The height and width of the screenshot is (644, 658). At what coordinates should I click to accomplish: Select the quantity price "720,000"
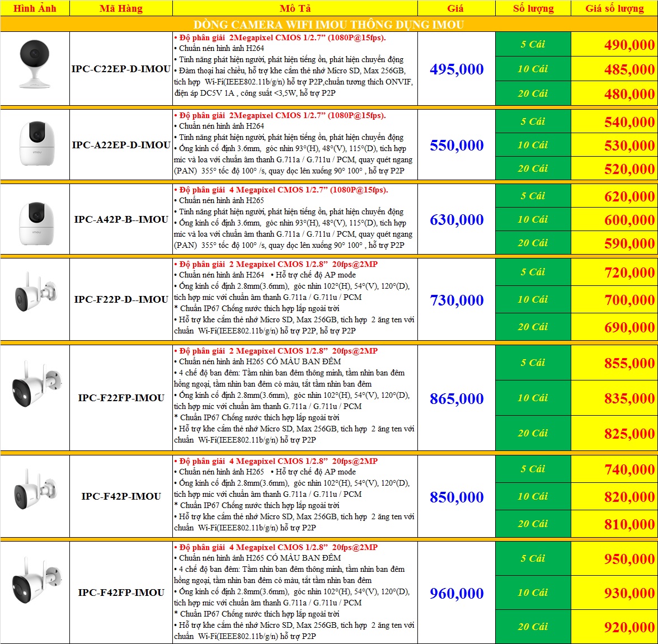(629, 272)
